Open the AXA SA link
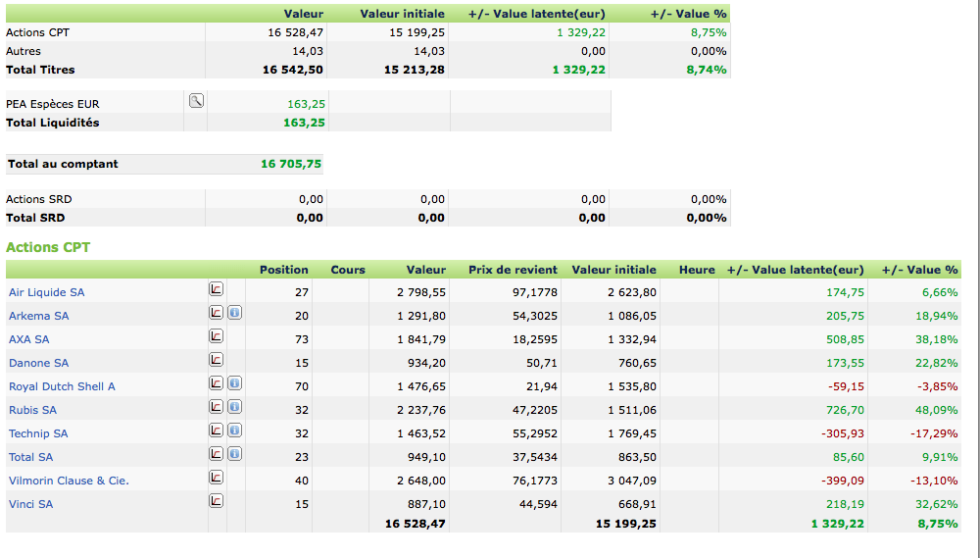Screen dimensions: 980x558 point(28,339)
